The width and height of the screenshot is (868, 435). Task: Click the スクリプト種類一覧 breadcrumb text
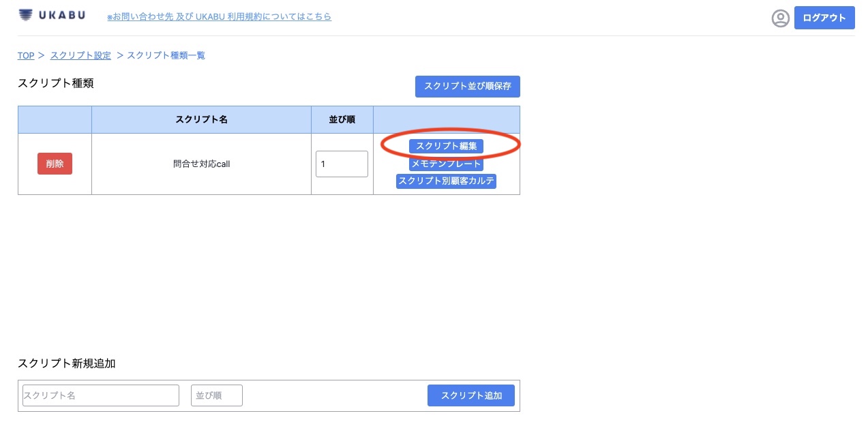[166, 55]
